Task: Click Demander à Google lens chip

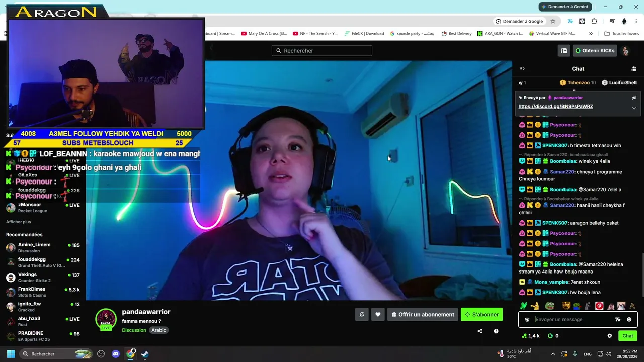Action: 519,21
